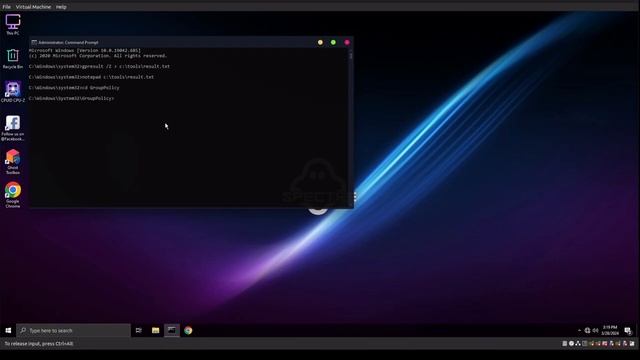The image size is (640, 360).
Task: Click the cd GroupPolicy command line
Action: tap(74, 87)
